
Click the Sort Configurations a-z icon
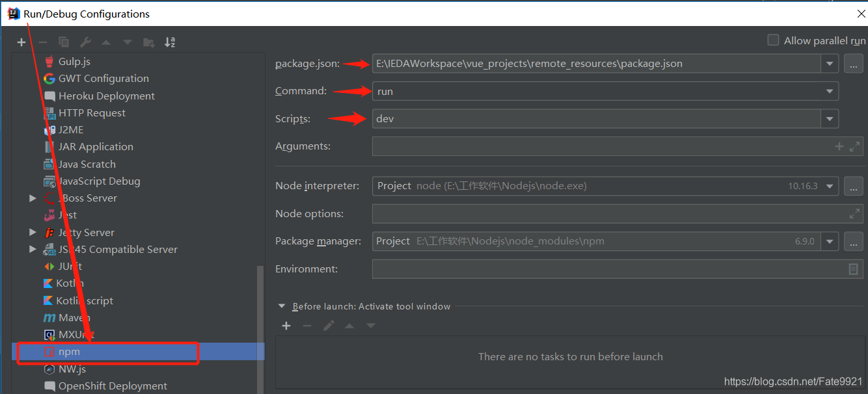click(x=170, y=42)
